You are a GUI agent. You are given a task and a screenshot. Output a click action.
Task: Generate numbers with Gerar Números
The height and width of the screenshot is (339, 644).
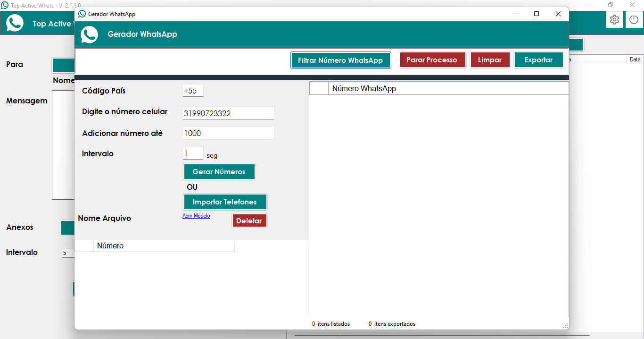click(219, 172)
